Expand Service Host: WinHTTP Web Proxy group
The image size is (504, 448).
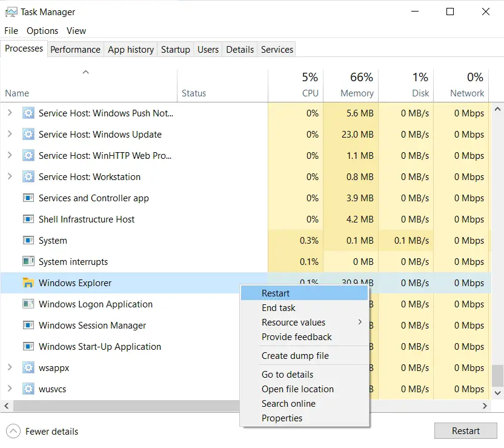coord(10,155)
